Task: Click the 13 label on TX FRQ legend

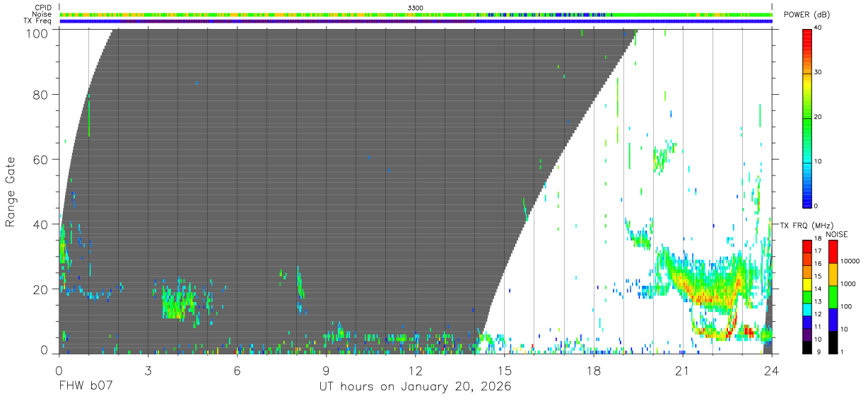Action: point(816,301)
